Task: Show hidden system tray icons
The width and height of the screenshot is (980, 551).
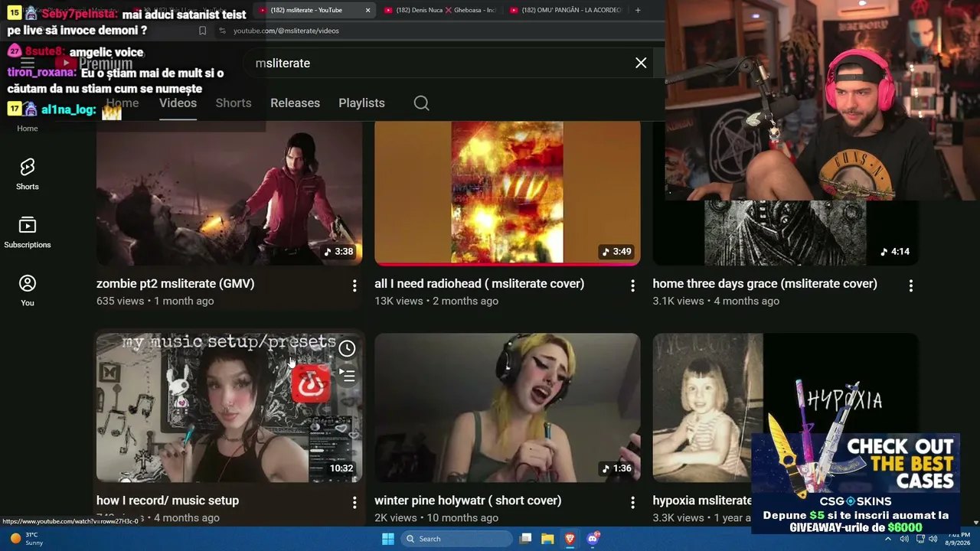Action: pos(888,539)
